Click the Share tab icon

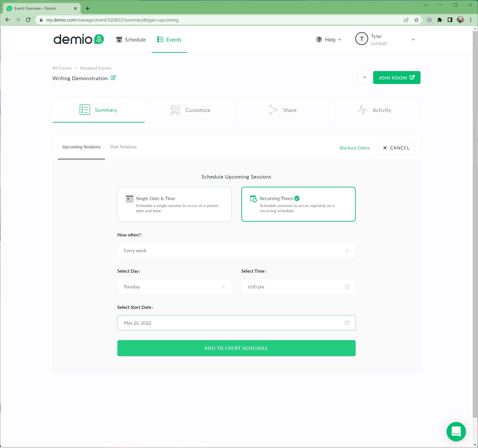coord(273,110)
